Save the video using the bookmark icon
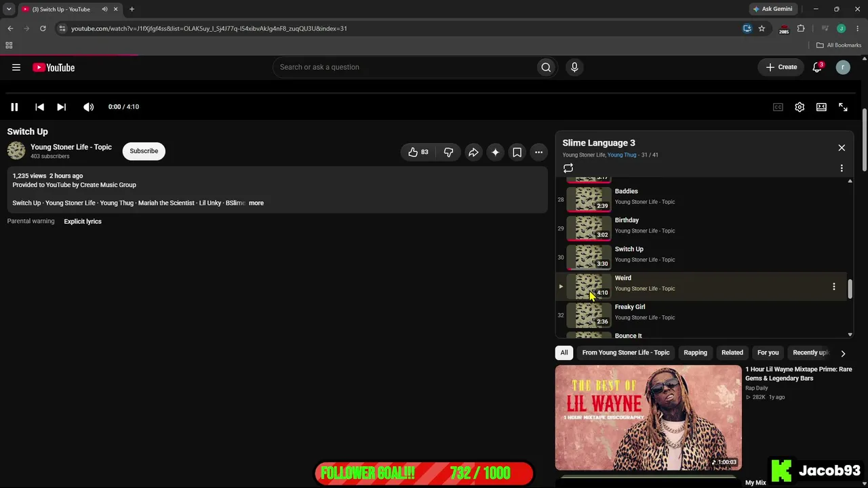 coord(517,152)
